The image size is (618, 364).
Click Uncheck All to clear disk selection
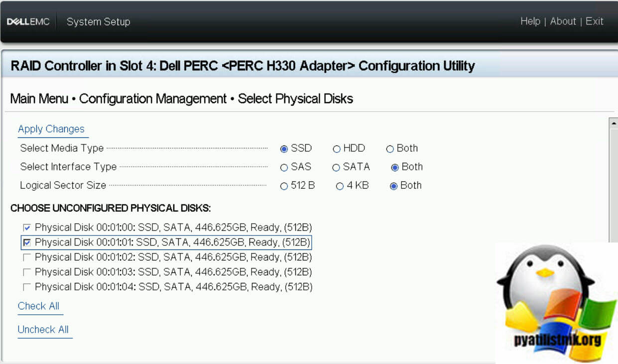[x=44, y=329]
